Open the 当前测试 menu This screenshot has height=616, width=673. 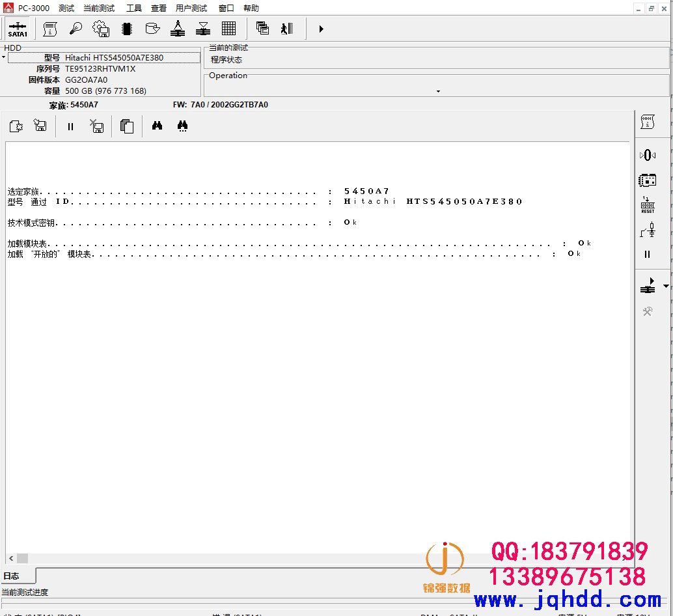(x=99, y=8)
